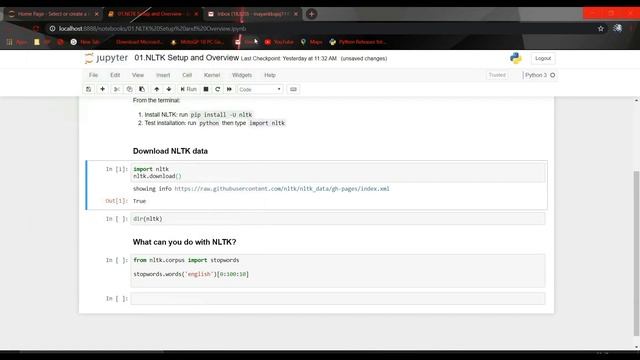This screenshot has width=640, height=360.
Task: Cut the selected cells
Action: click(x=117, y=89)
